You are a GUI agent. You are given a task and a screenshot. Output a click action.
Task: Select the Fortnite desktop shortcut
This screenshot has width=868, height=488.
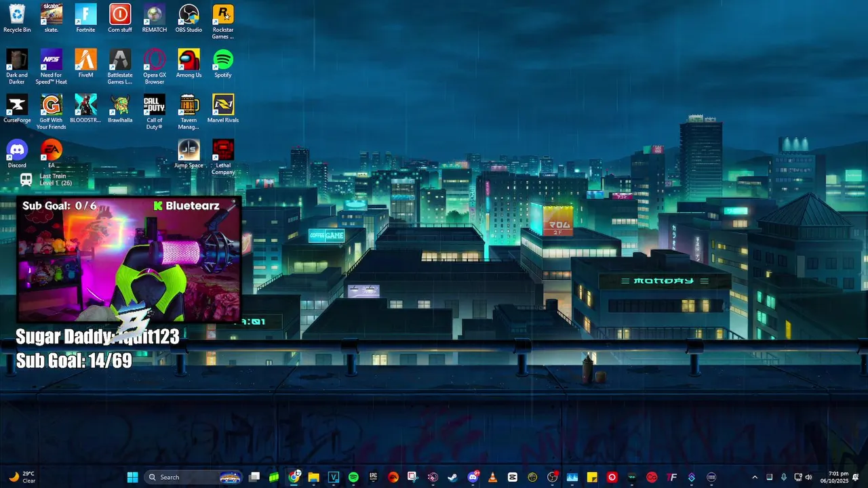pos(85,18)
